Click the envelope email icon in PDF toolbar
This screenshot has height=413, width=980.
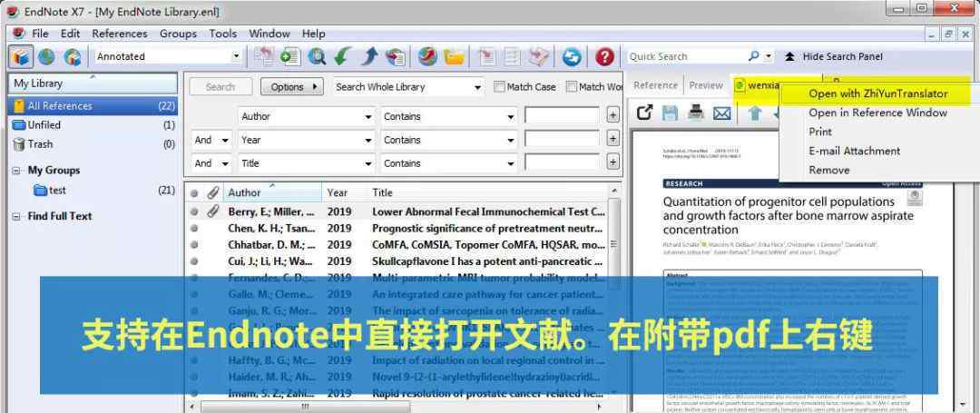pyautogui.click(x=722, y=113)
